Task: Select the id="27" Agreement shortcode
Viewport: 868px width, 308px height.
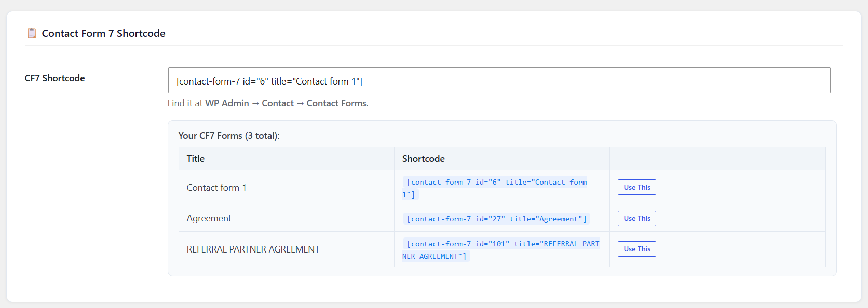Action: coord(497,219)
